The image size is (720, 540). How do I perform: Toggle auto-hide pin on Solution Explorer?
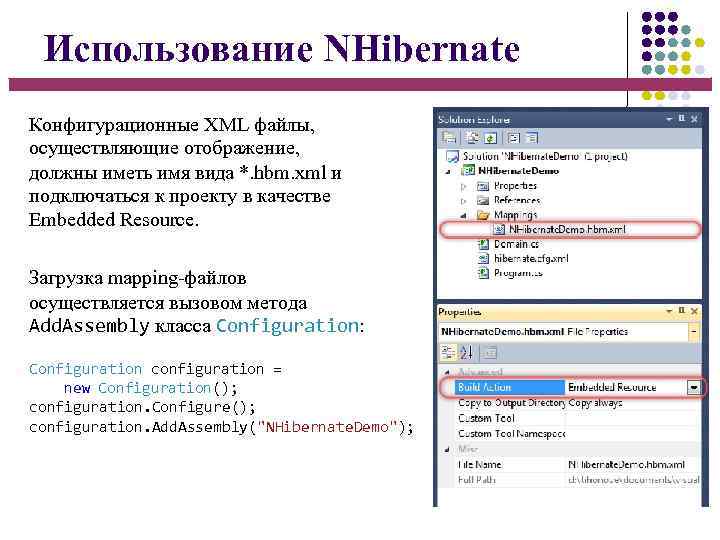coord(681,118)
